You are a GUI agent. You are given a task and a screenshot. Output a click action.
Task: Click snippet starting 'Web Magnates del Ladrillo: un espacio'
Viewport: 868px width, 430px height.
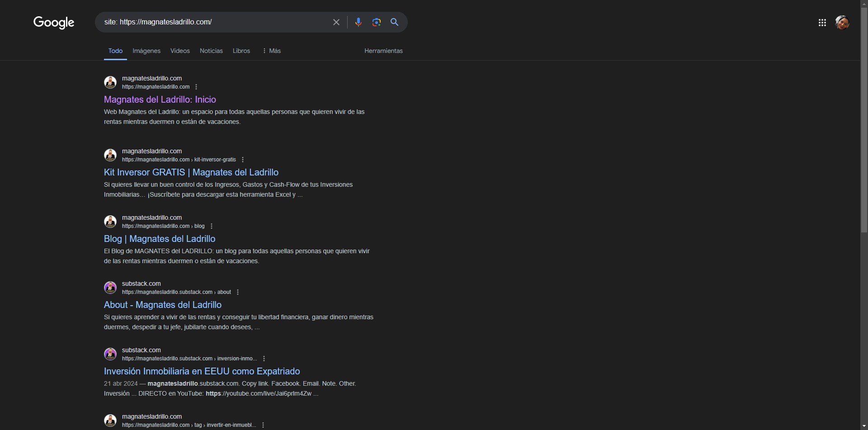[x=234, y=117]
